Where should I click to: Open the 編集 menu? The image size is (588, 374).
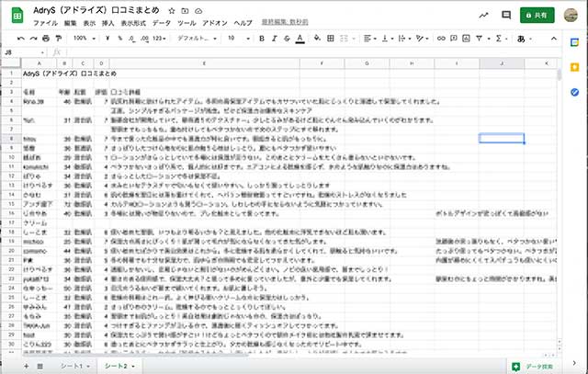[x=70, y=23]
